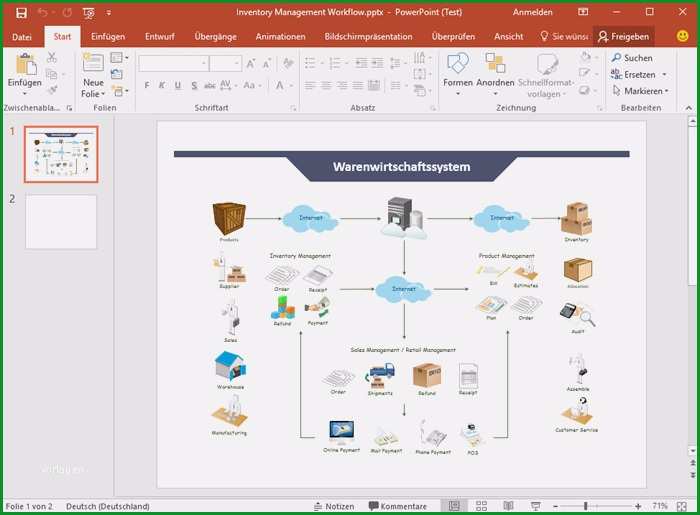
Task: Switch to the Einfügen ribbon tab
Action: pyautogui.click(x=108, y=37)
